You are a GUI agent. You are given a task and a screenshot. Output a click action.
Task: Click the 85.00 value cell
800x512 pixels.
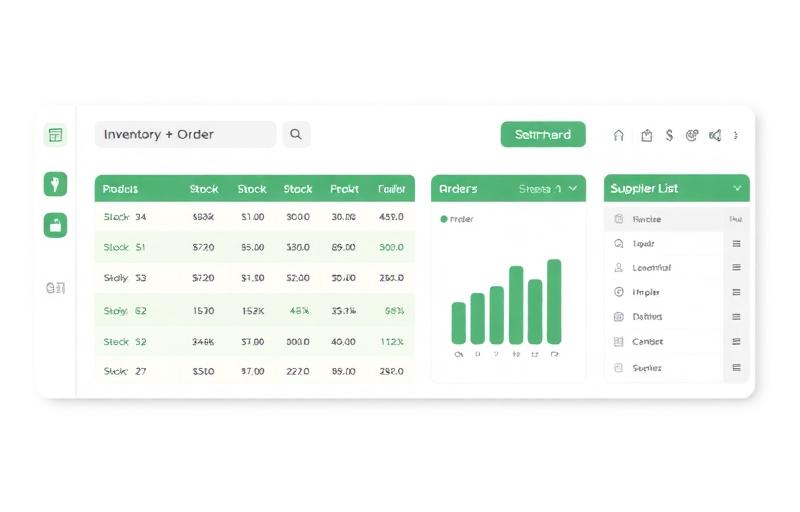[343, 247]
